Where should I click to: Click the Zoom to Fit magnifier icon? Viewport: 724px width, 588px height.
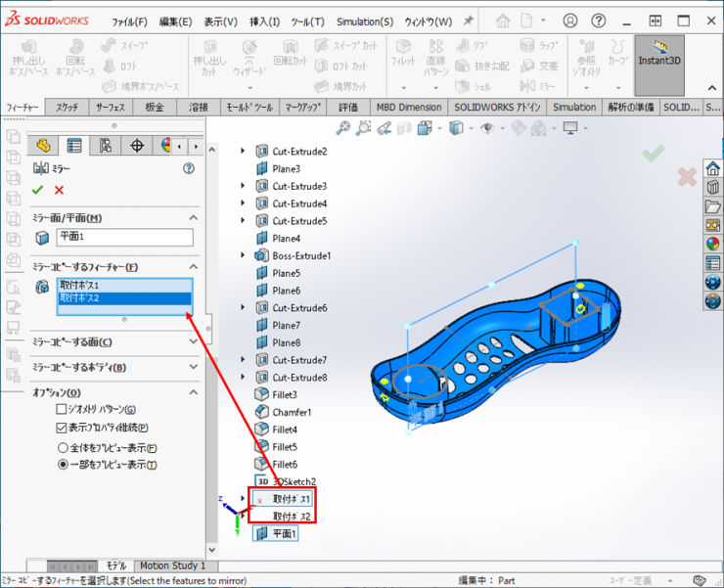343,127
